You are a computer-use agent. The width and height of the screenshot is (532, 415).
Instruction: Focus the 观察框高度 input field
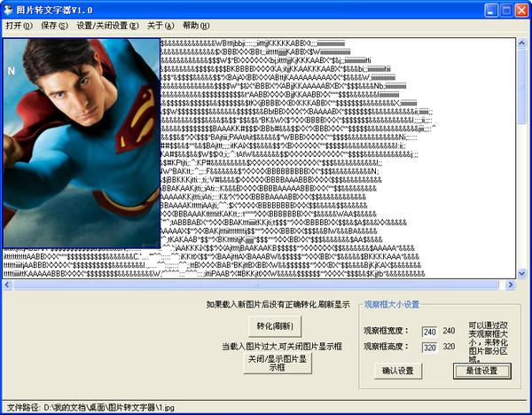pos(429,348)
